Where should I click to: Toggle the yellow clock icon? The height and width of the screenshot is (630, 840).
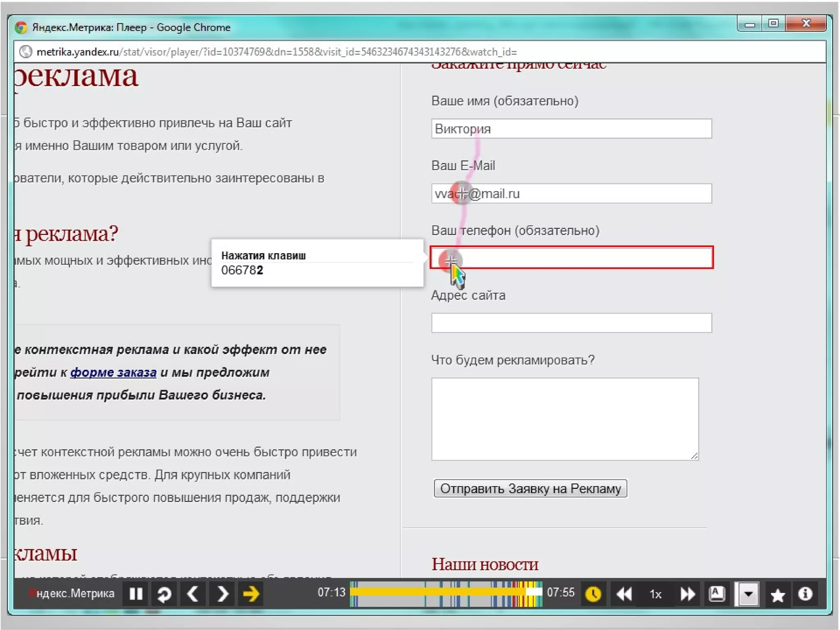(593, 593)
